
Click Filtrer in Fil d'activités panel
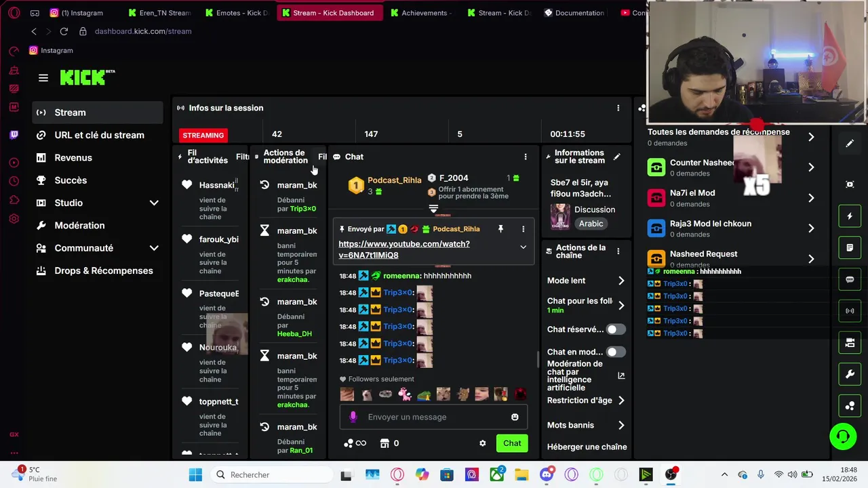tap(242, 157)
